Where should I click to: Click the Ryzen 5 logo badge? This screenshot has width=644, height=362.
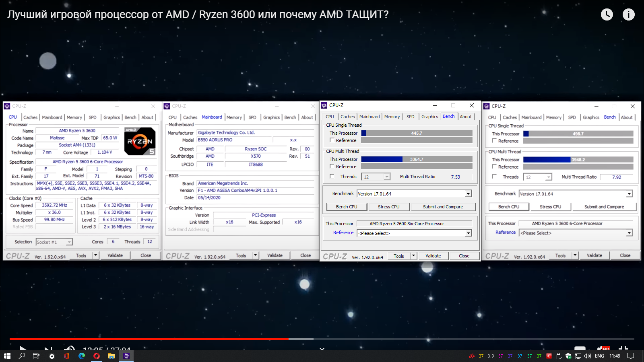140,141
